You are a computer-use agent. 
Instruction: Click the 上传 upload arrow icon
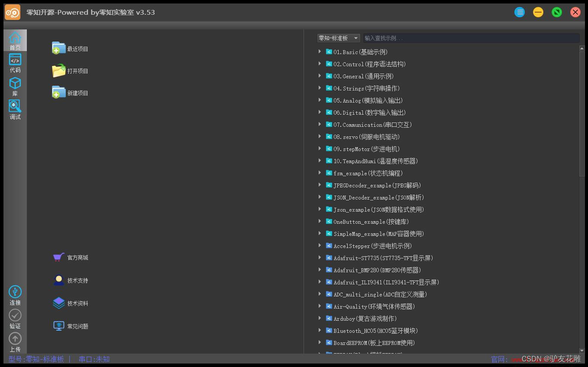click(x=15, y=338)
